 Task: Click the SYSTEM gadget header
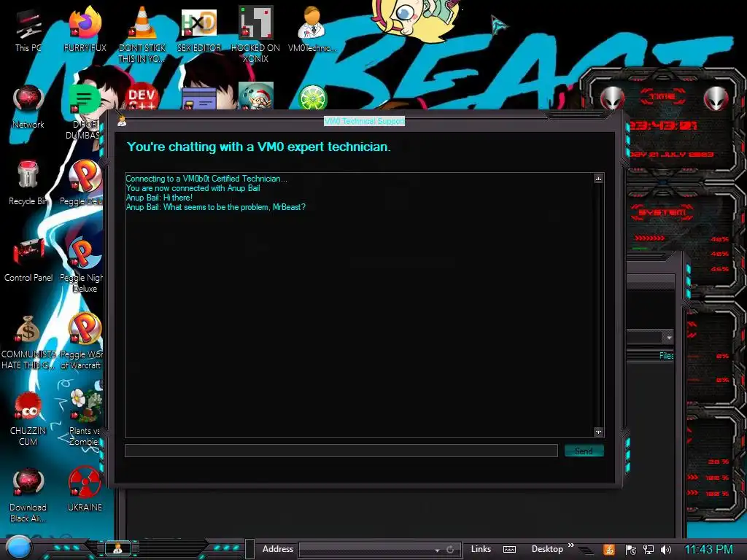[x=662, y=212]
